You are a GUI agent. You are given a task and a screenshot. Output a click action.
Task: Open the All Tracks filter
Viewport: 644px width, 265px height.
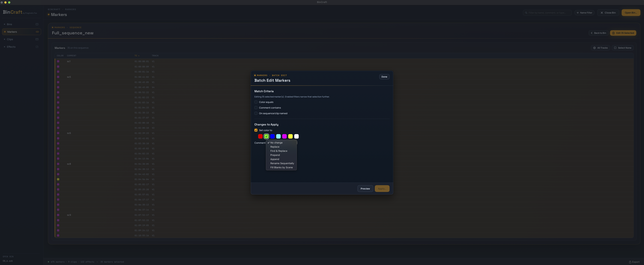600,48
